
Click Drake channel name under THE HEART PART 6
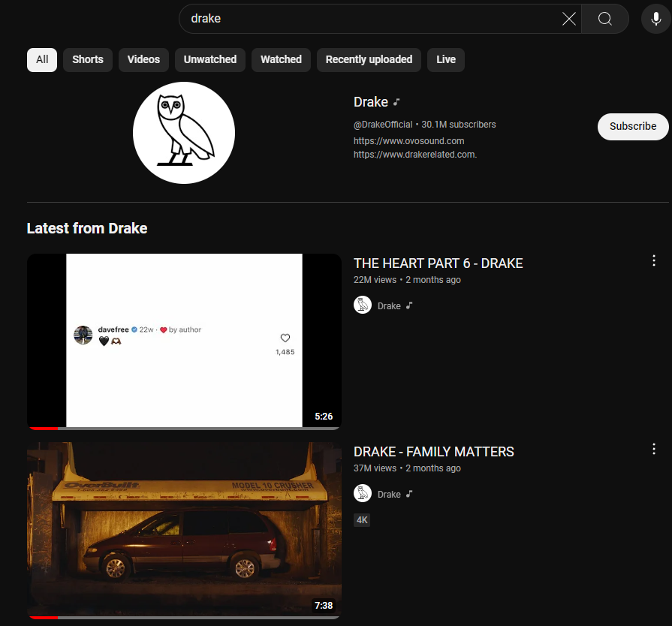tap(389, 306)
